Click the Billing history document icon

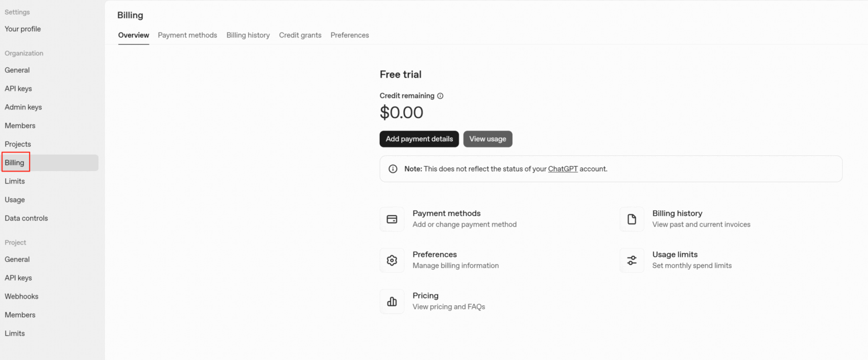(x=632, y=219)
